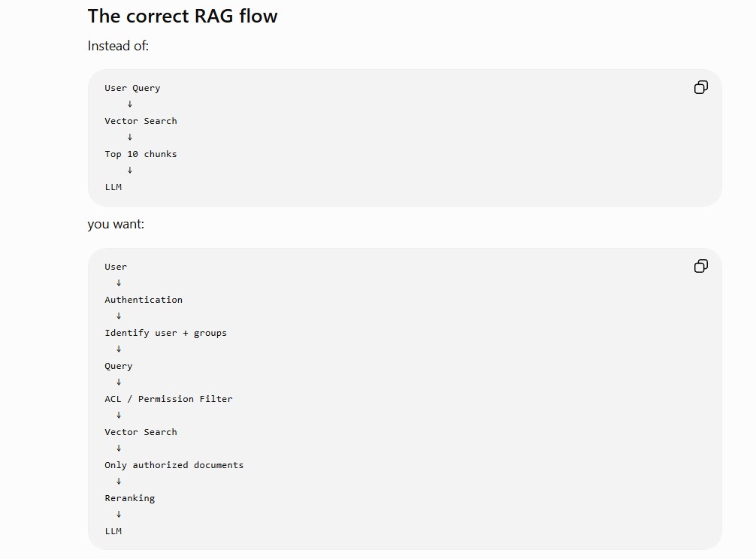Click the "Authentication" line in the code
This screenshot has width=756, height=559.
144,300
